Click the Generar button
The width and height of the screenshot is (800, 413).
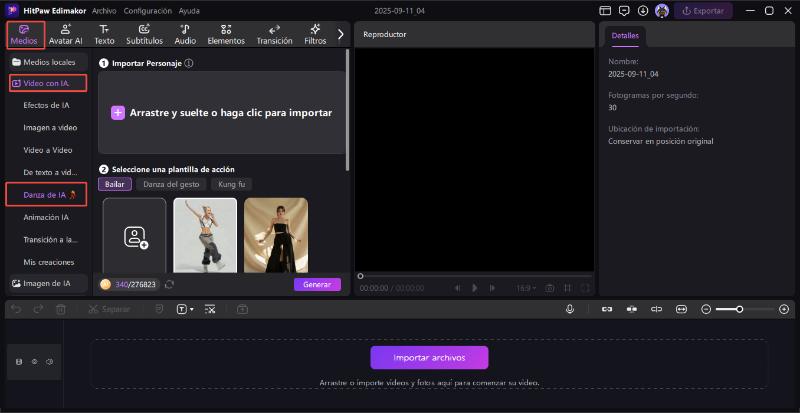317,284
